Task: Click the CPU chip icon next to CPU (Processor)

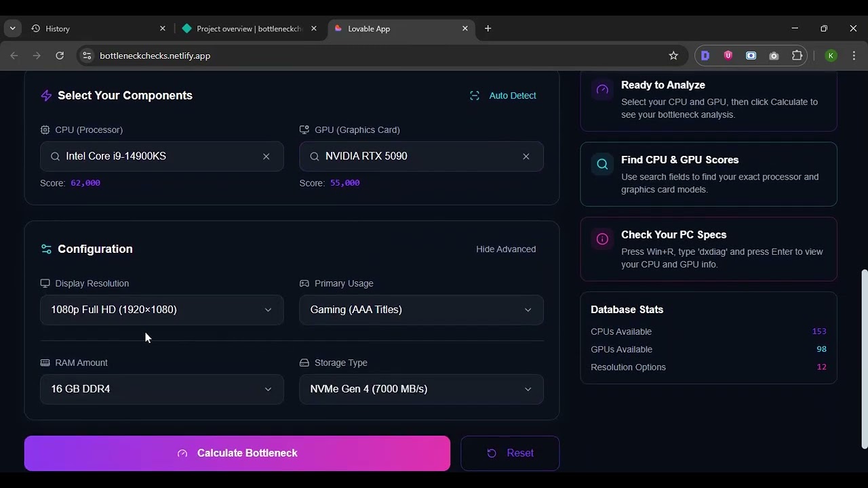Action: (x=45, y=129)
